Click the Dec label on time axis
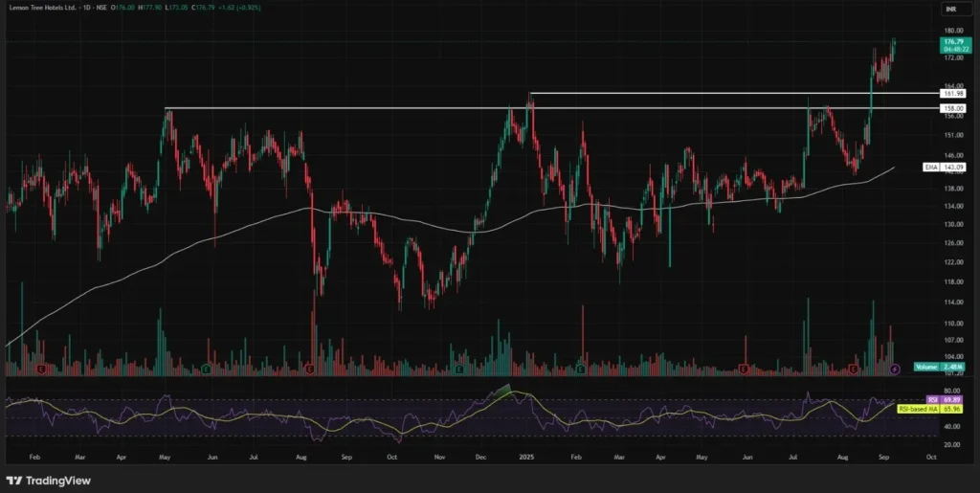 [x=481, y=457]
